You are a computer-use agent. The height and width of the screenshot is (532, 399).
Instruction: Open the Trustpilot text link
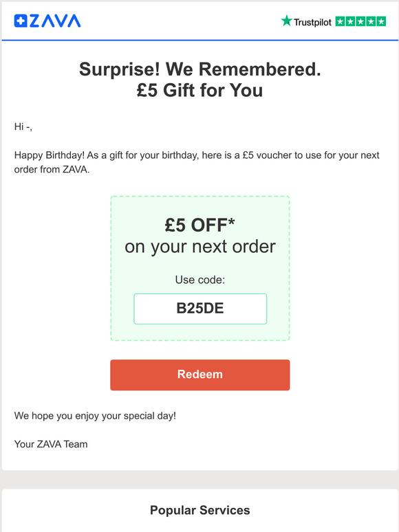click(x=312, y=23)
